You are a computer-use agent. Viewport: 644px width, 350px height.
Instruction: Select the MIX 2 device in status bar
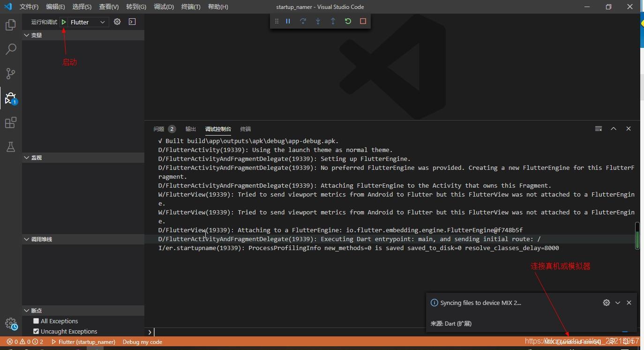[x=573, y=342]
